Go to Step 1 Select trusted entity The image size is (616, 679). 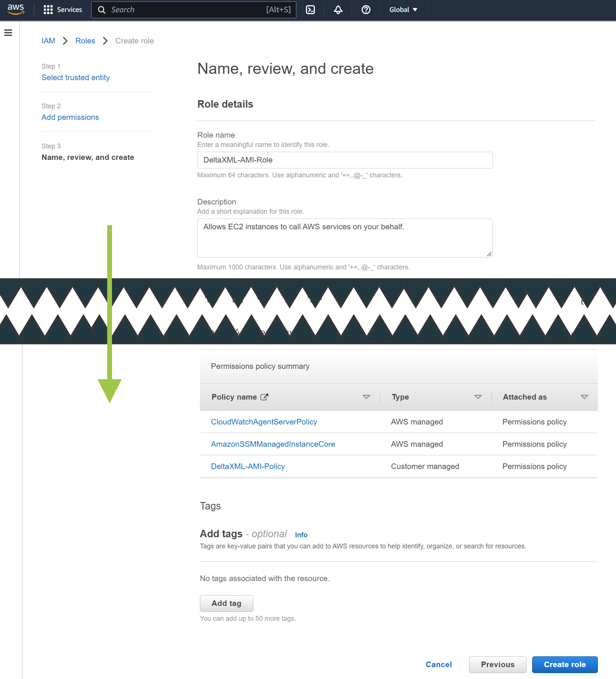tap(76, 78)
